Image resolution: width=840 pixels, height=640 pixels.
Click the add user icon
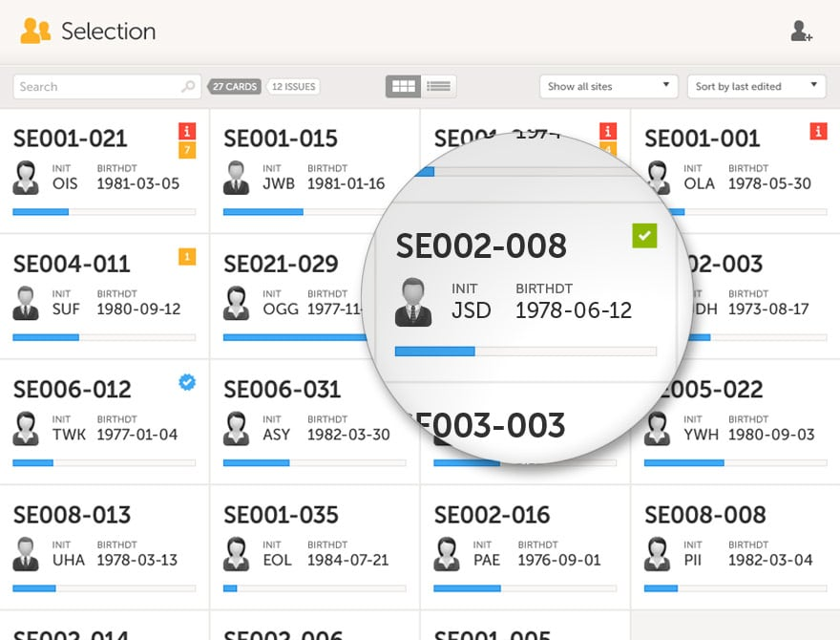(802, 32)
